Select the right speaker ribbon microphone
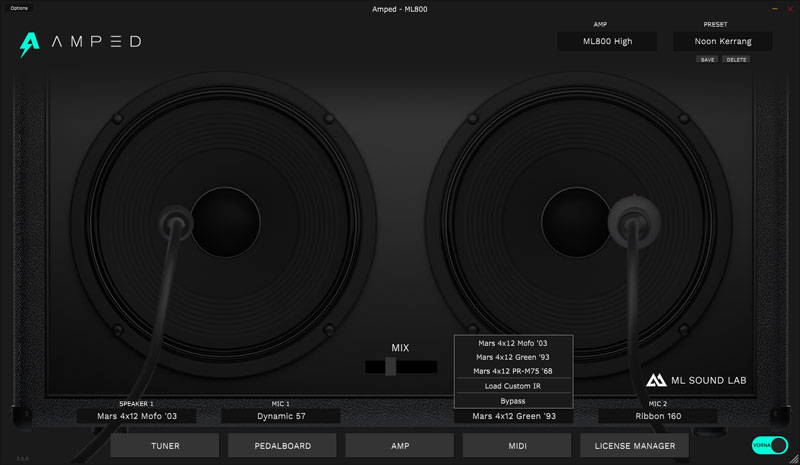Viewport: 800px width, 465px height. [634, 222]
